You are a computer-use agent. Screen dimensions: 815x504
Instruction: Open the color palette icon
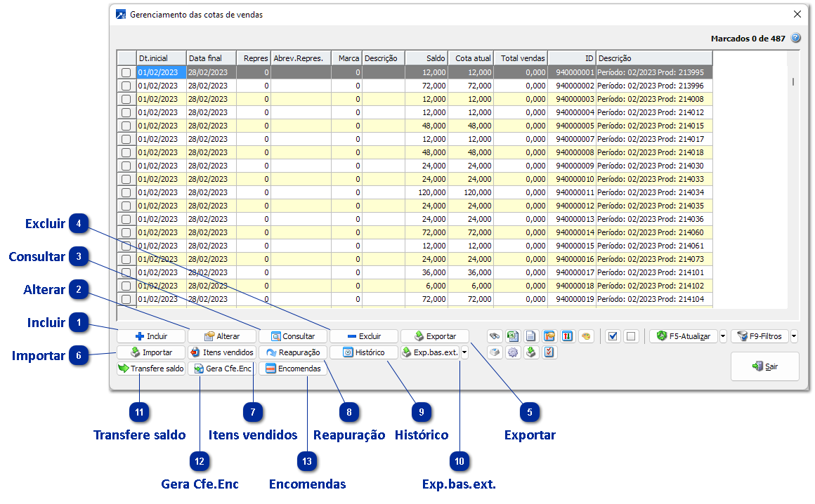tap(586, 336)
